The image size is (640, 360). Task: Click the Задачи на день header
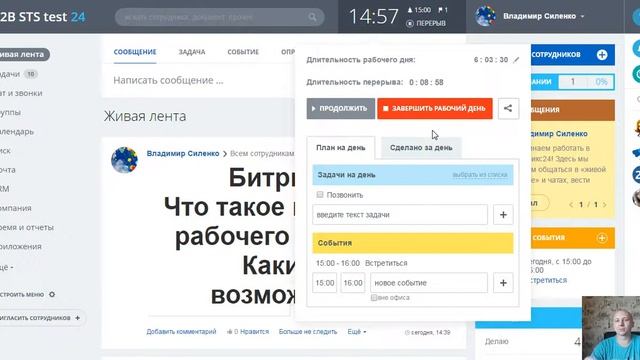[413, 175]
